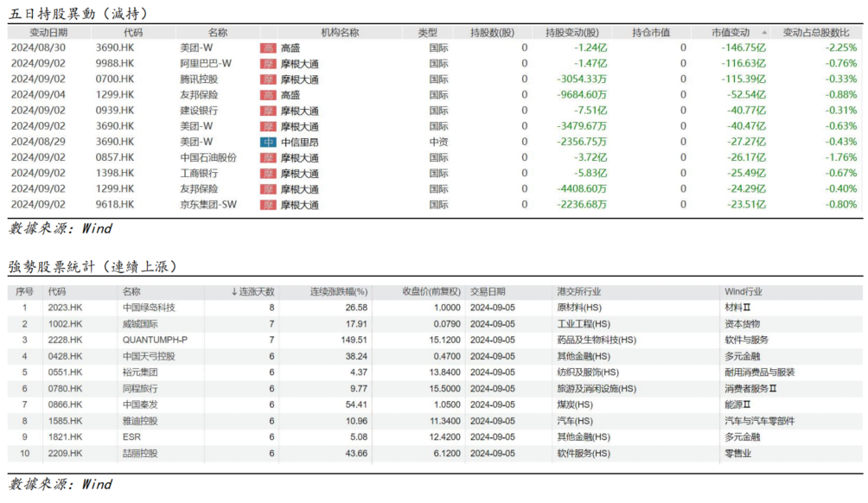Viewport: 868px width, 503px height.
Task: Sort by the 连涨天数 column header
Action: [x=252, y=291]
